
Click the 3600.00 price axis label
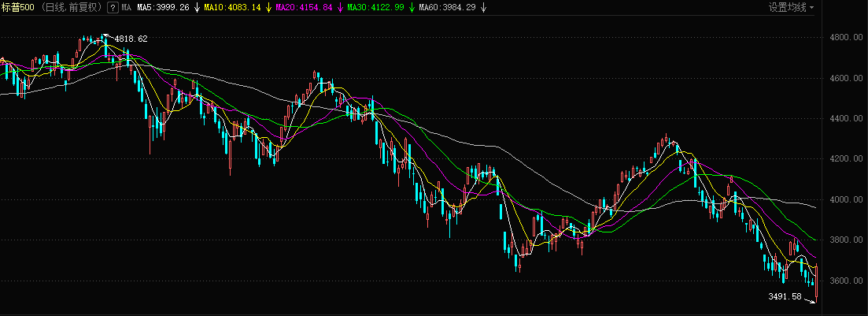tap(846, 281)
